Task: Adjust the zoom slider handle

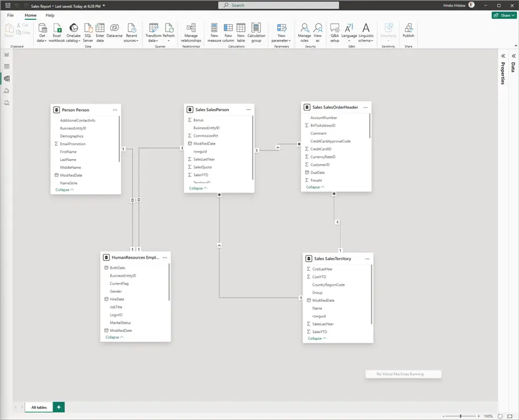Action: point(460,416)
